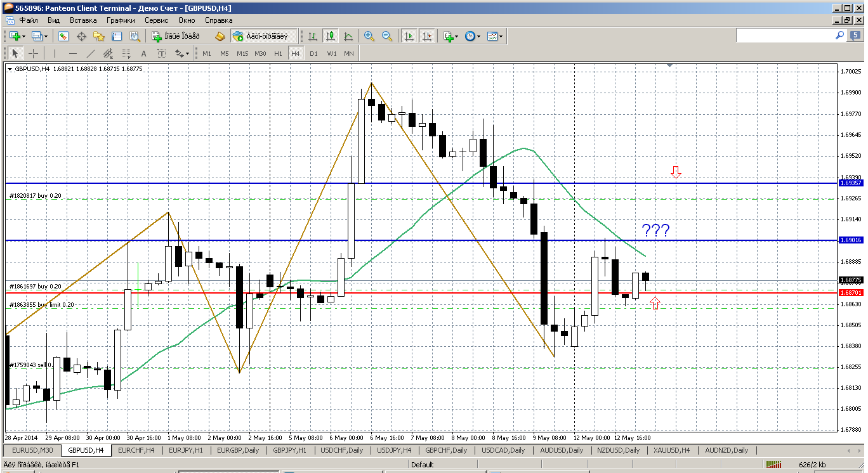Viewport: 868px width, 473px height.
Task: Select the text label tool
Action: [x=162, y=53]
